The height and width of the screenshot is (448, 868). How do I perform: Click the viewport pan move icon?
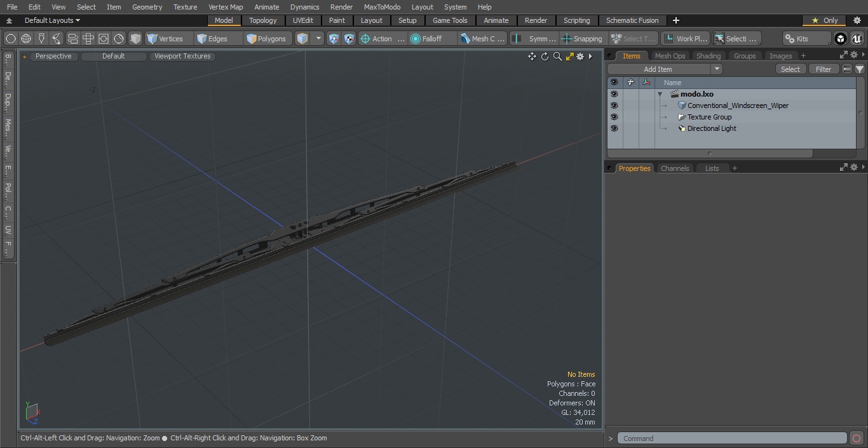coord(532,57)
